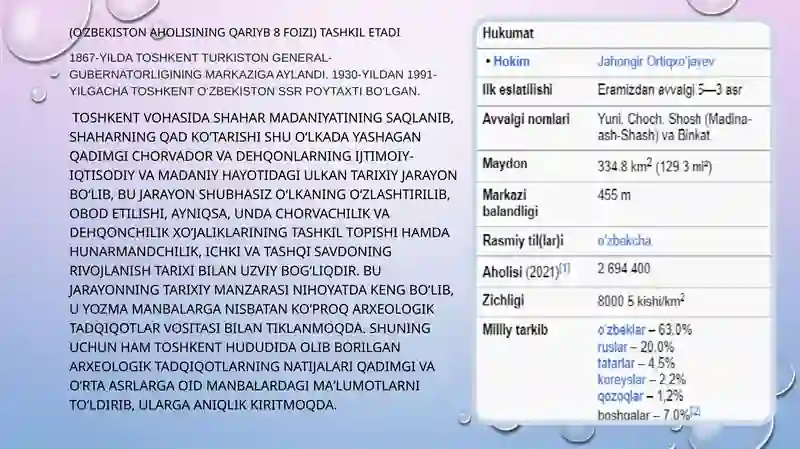Follow the o'zbekcha language link
Viewport: 800px width, 449px height.
(x=624, y=240)
